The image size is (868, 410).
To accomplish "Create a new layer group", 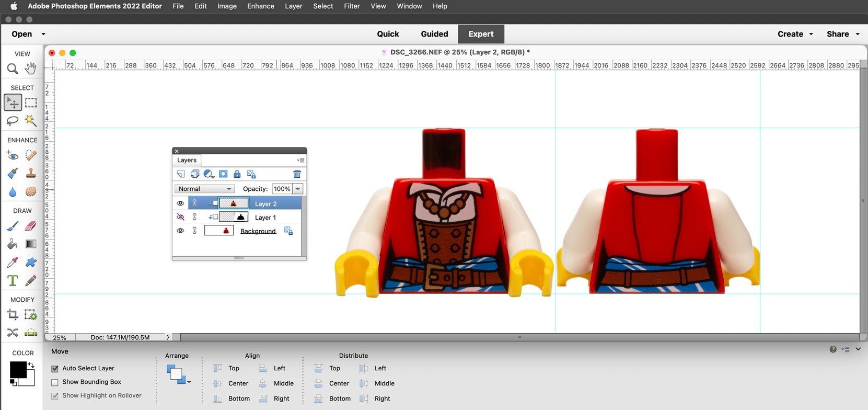I will pos(195,174).
